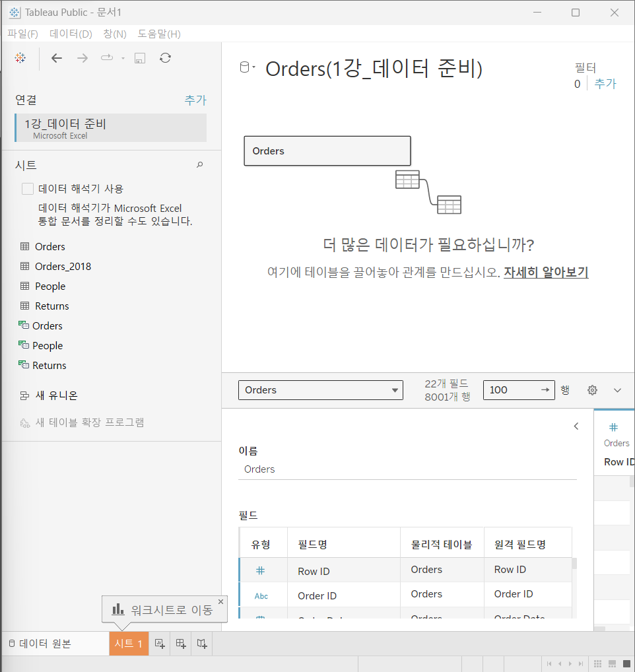Click the save disk icon
Viewport: 635px width, 672px height.
point(140,58)
